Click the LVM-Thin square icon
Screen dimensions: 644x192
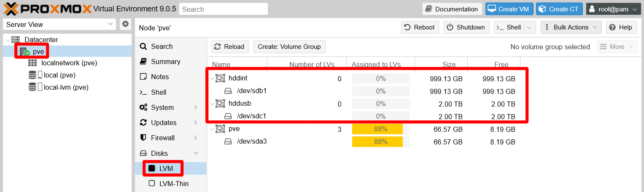pyautogui.click(x=152, y=184)
